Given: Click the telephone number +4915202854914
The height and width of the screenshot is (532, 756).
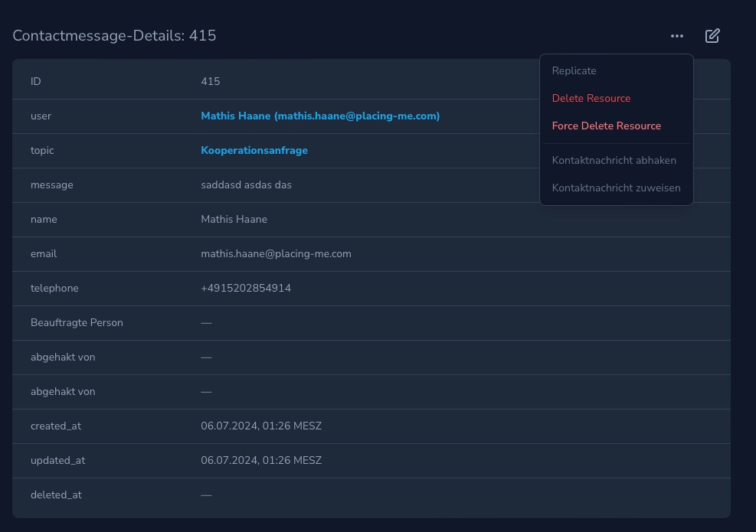Looking at the screenshot, I should (245, 289).
